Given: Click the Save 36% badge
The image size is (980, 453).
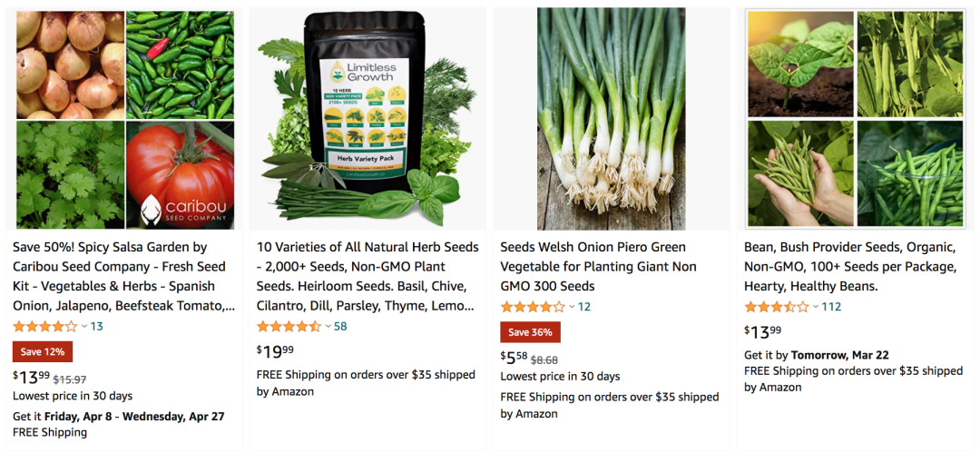Looking at the screenshot, I should point(530,332).
